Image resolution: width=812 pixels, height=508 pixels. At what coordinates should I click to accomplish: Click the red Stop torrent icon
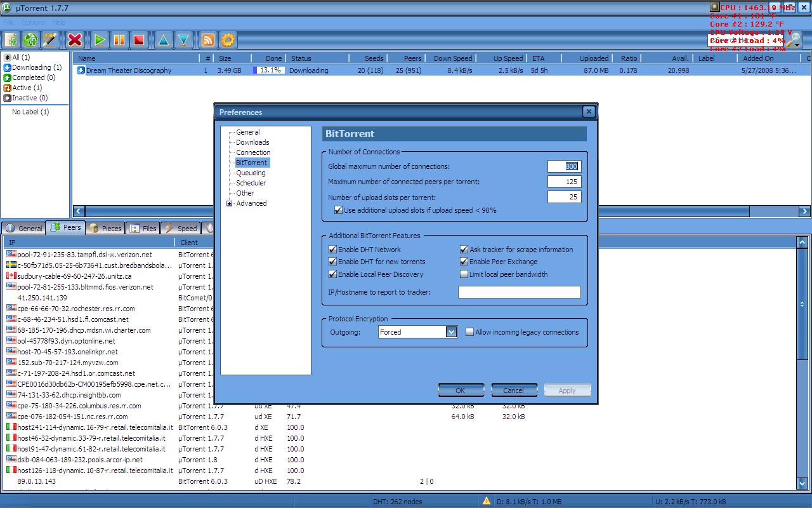(139, 40)
